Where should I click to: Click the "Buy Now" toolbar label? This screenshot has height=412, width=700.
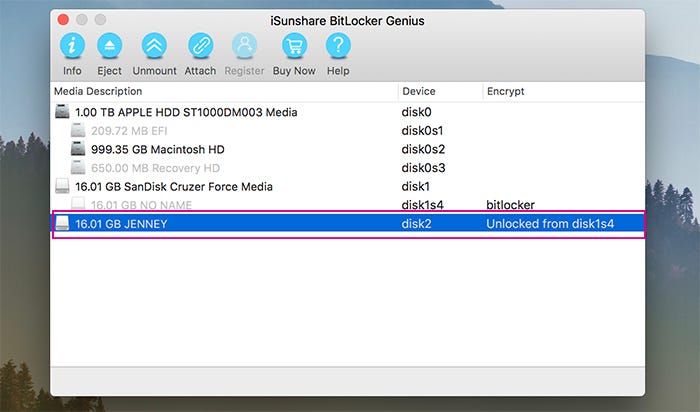(x=294, y=71)
